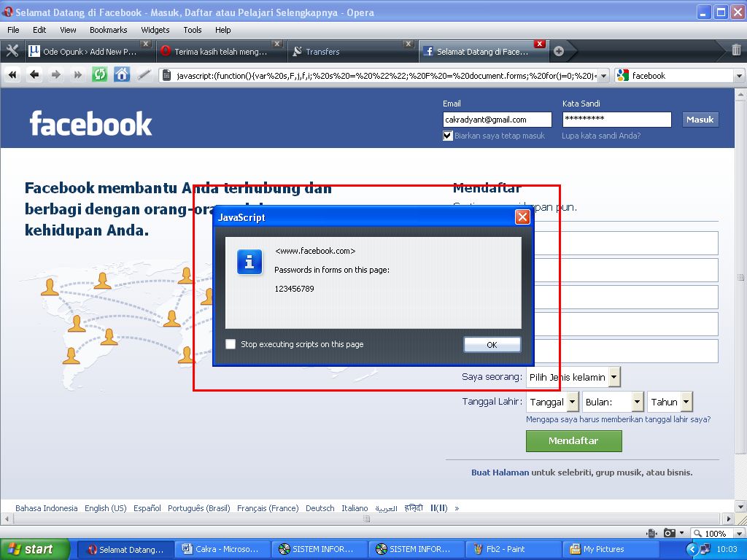Click the Rewind navigation button
Screen dimensions: 747x560
pos(12,75)
